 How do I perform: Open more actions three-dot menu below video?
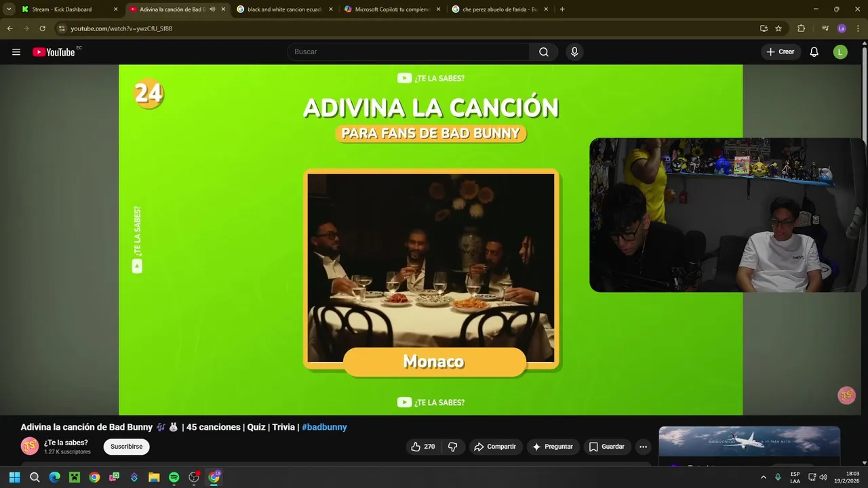(x=643, y=447)
